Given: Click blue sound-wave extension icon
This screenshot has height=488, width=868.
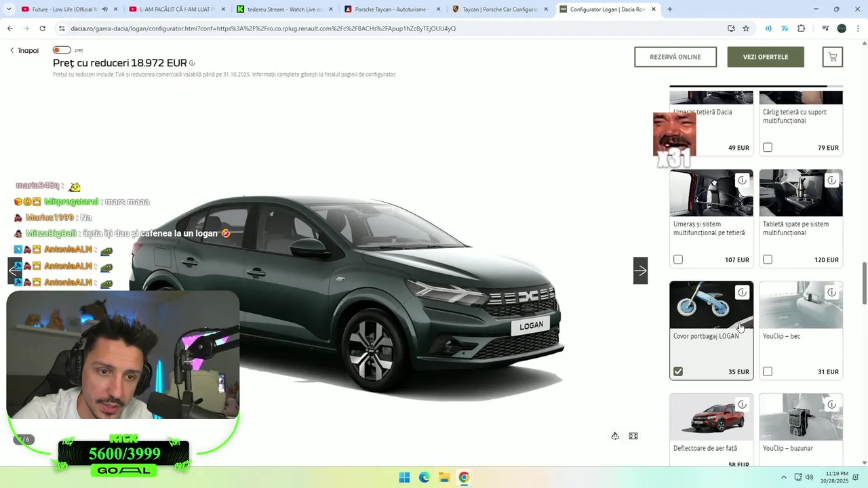Looking at the screenshot, I should (768, 28).
